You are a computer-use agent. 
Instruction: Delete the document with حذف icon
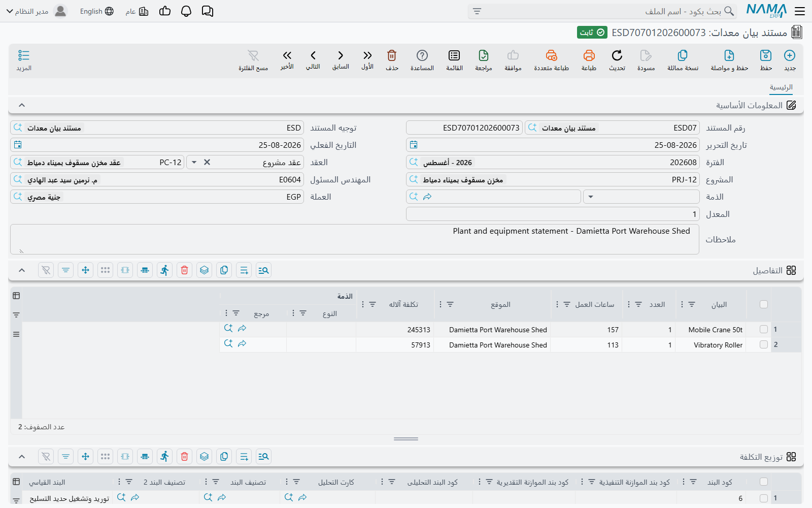(x=392, y=60)
